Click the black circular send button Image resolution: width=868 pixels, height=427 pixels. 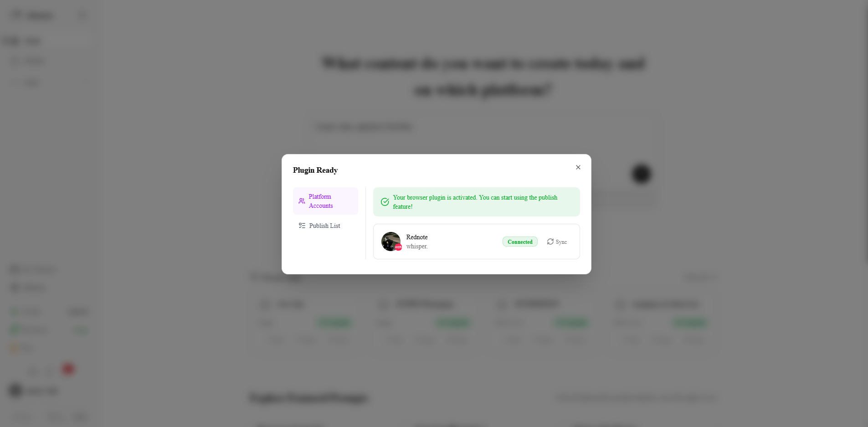[640, 174]
